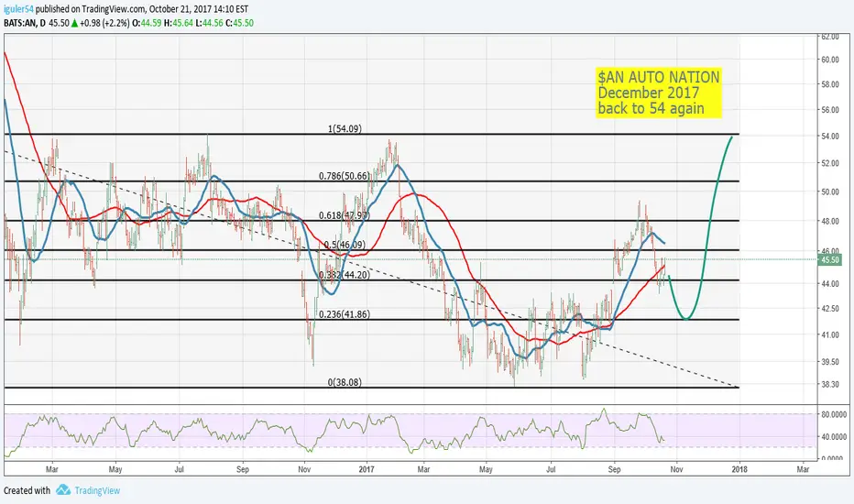The height and width of the screenshot is (504, 854).
Task: Click the 1(54.09) Fibonacci level label
Action: [345, 128]
